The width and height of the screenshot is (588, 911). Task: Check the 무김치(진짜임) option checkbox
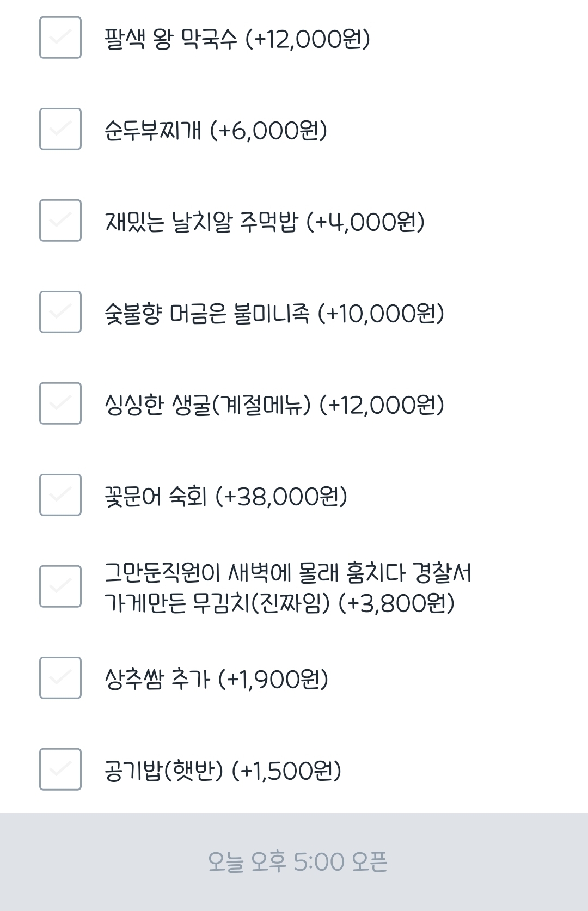coord(60,586)
